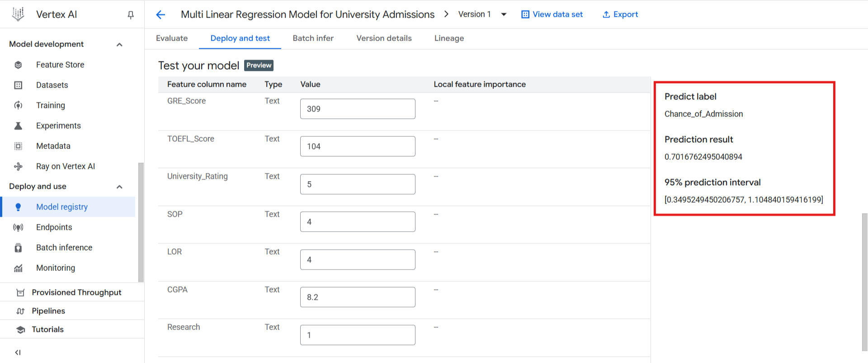The image size is (868, 363).
Task: Click the sidebar vertical scrollbar
Action: 141,222
